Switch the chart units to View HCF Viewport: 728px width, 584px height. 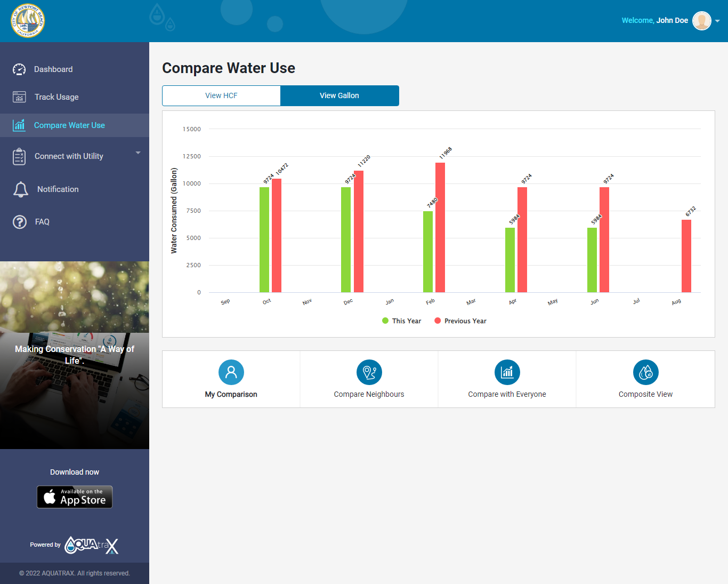click(221, 95)
